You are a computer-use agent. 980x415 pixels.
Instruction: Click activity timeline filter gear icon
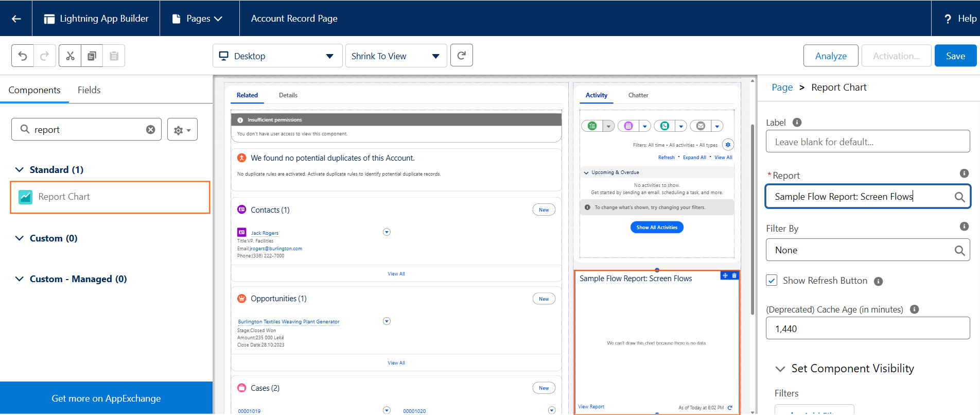click(x=728, y=145)
